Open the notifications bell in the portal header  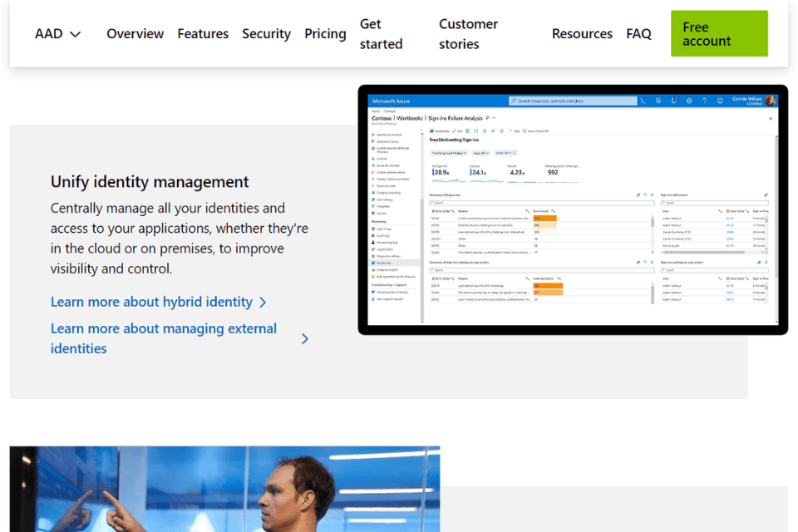(675, 100)
